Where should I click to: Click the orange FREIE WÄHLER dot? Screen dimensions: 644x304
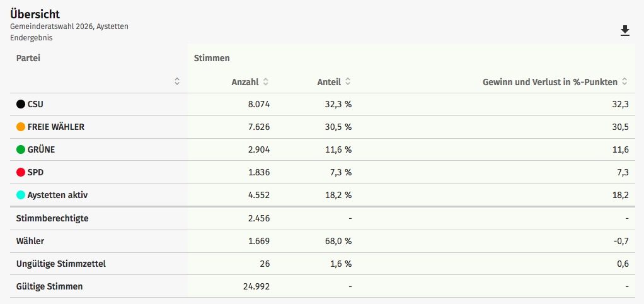[x=21, y=127]
